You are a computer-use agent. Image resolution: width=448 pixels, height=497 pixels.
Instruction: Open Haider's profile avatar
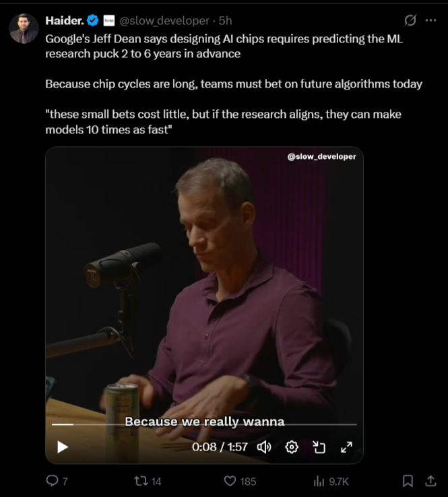(24, 28)
